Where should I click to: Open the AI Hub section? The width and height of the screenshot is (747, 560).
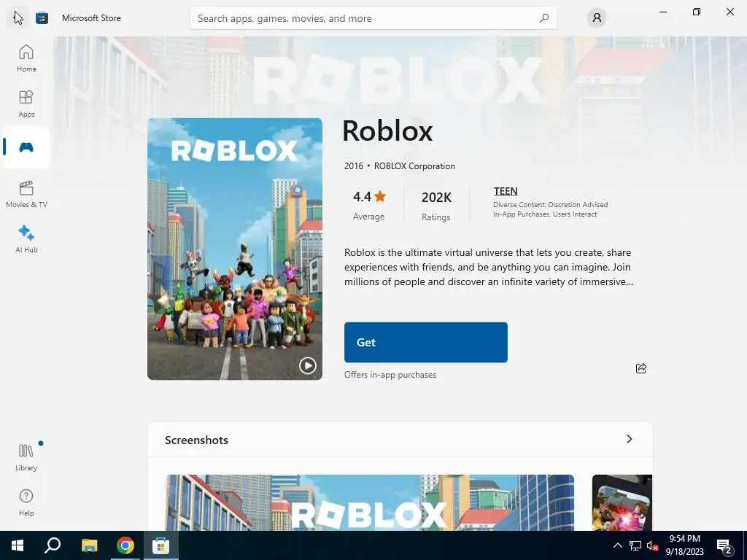pyautogui.click(x=26, y=239)
